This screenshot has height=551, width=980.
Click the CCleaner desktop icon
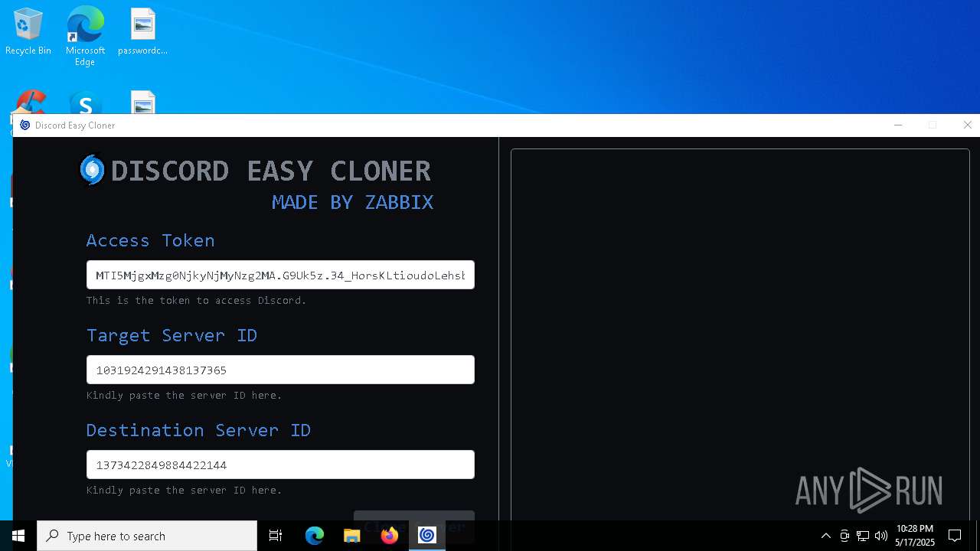pos(28,103)
